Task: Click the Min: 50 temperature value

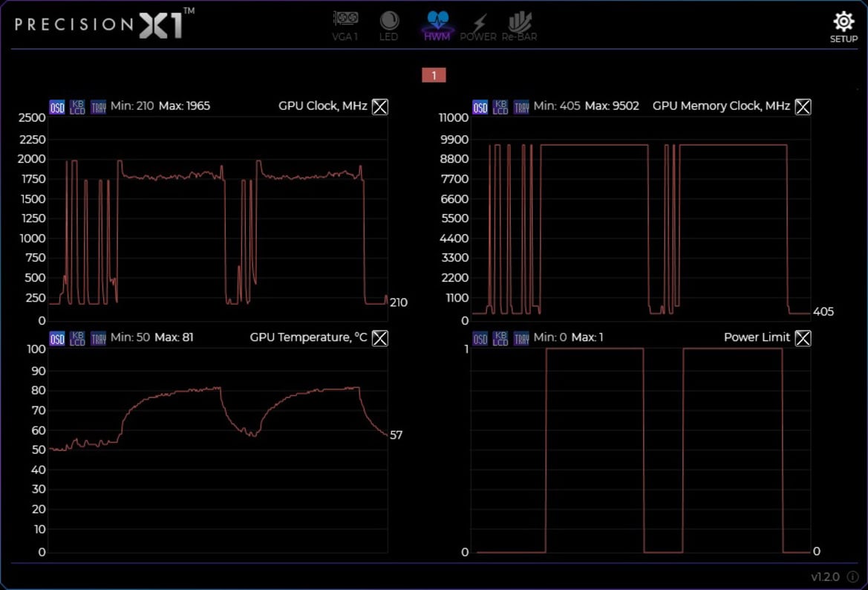Action: pyautogui.click(x=130, y=337)
